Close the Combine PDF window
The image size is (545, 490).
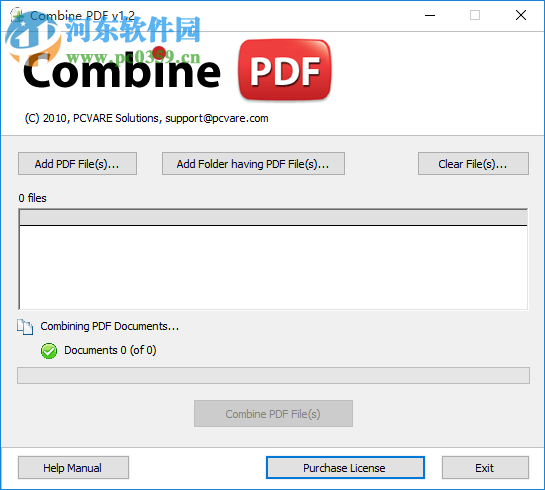pos(521,15)
